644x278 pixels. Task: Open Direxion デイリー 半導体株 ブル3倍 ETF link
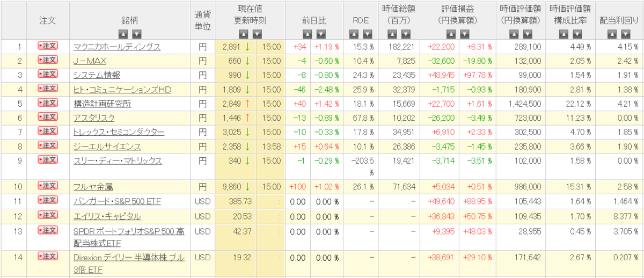point(129,262)
